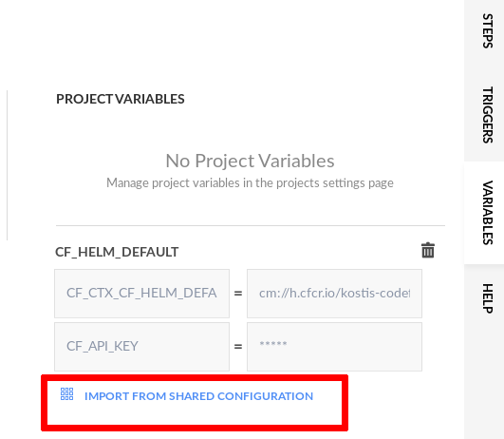Focus the CF_API_KEY name field

(x=141, y=347)
